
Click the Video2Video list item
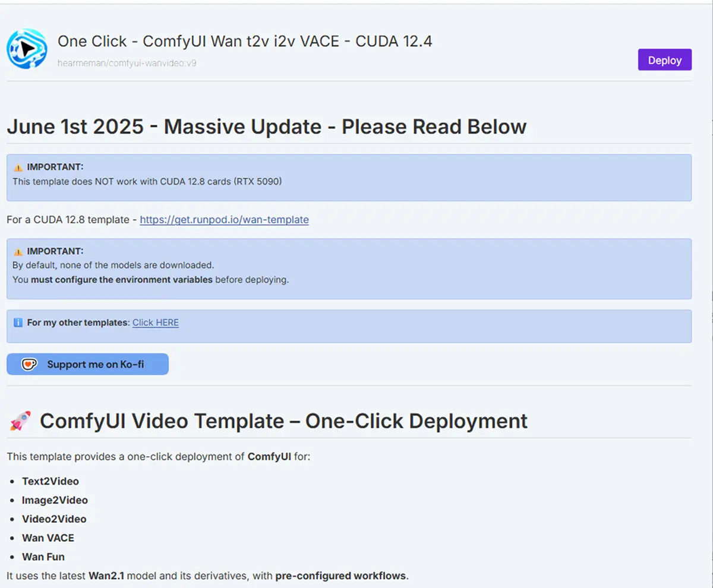(x=54, y=519)
